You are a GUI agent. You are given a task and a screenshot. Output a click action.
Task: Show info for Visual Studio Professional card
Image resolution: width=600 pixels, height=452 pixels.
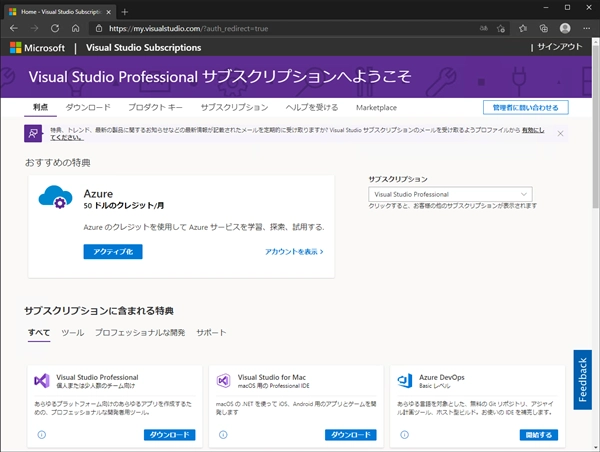(x=42, y=435)
